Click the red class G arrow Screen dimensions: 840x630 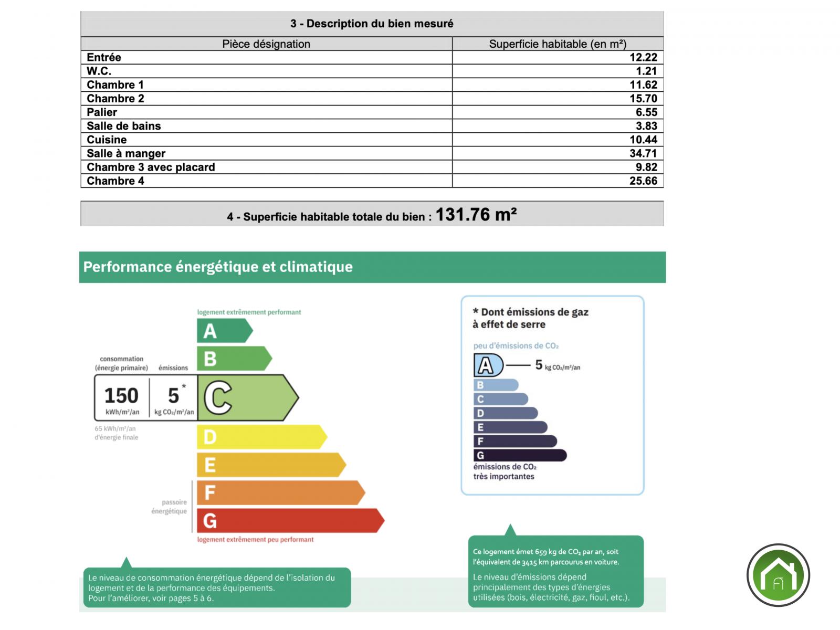click(x=290, y=520)
